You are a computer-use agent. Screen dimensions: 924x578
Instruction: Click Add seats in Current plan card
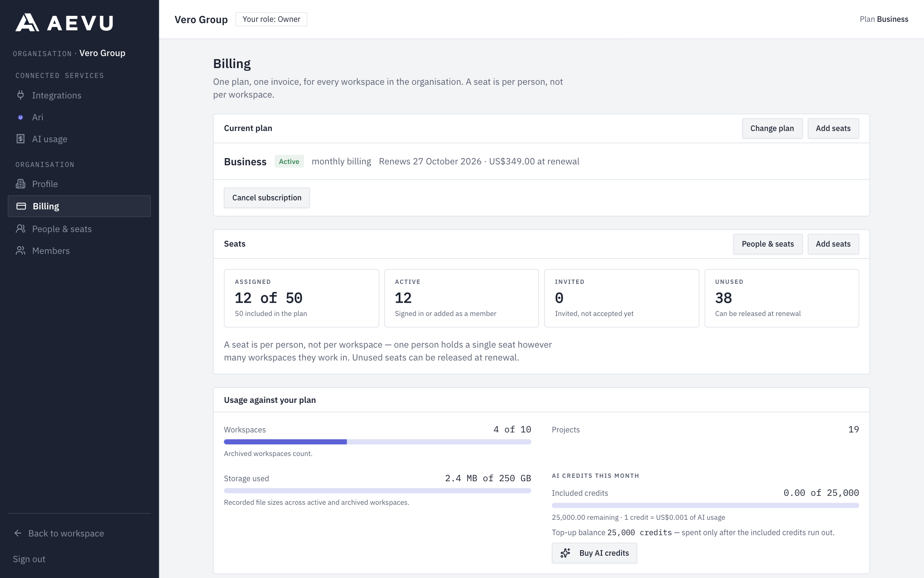pos(833,128)
